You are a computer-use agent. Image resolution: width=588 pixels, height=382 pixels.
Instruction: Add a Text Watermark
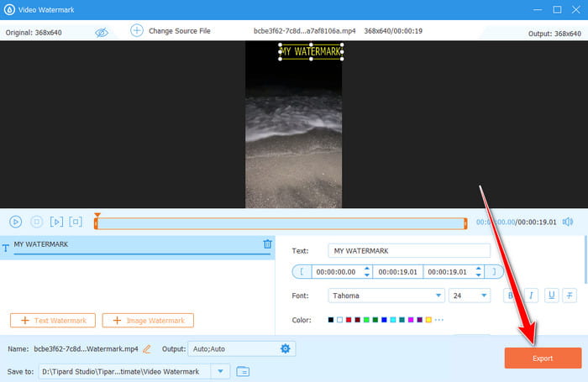pyautogui.click(x=53, y=321)
